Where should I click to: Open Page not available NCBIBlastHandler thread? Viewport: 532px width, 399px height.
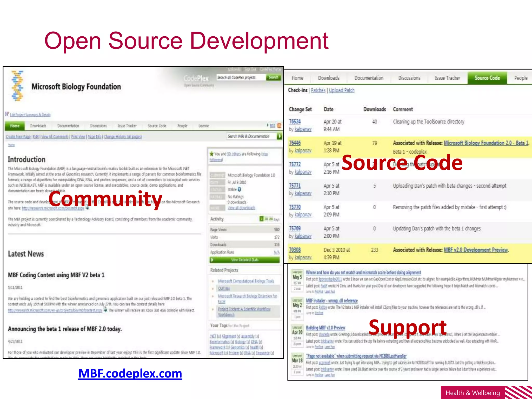click(356, 356)
